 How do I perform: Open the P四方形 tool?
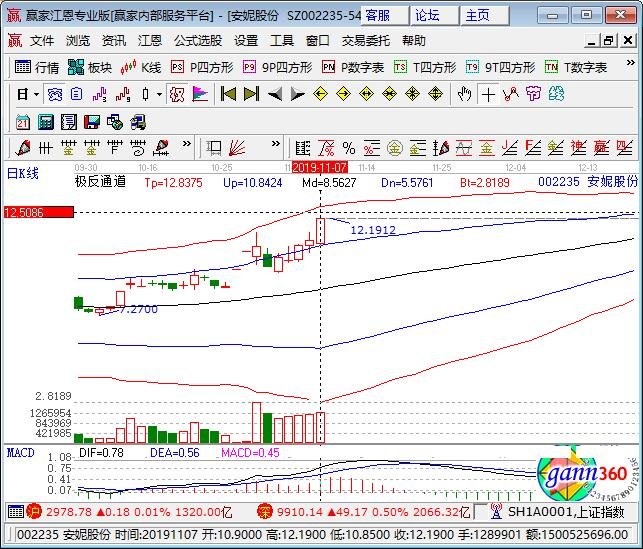(202, 67)
